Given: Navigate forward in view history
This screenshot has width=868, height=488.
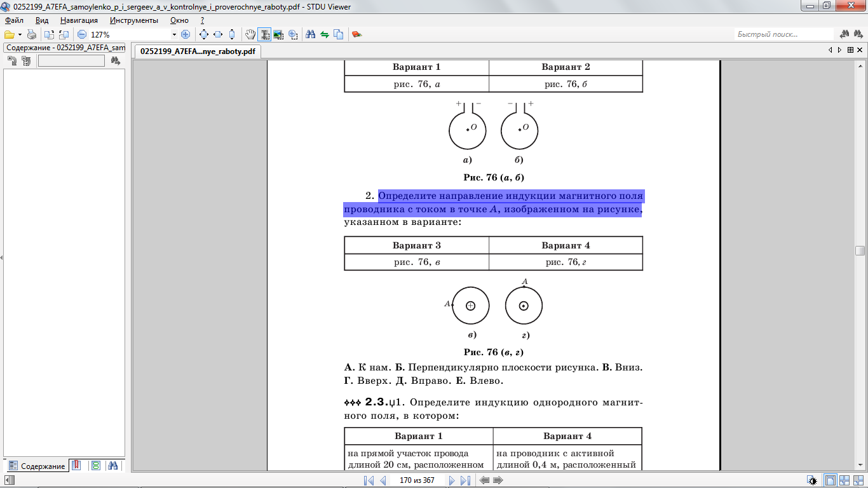Looking at the screenshot, I should pyautogui.click(x=499, y=480).
